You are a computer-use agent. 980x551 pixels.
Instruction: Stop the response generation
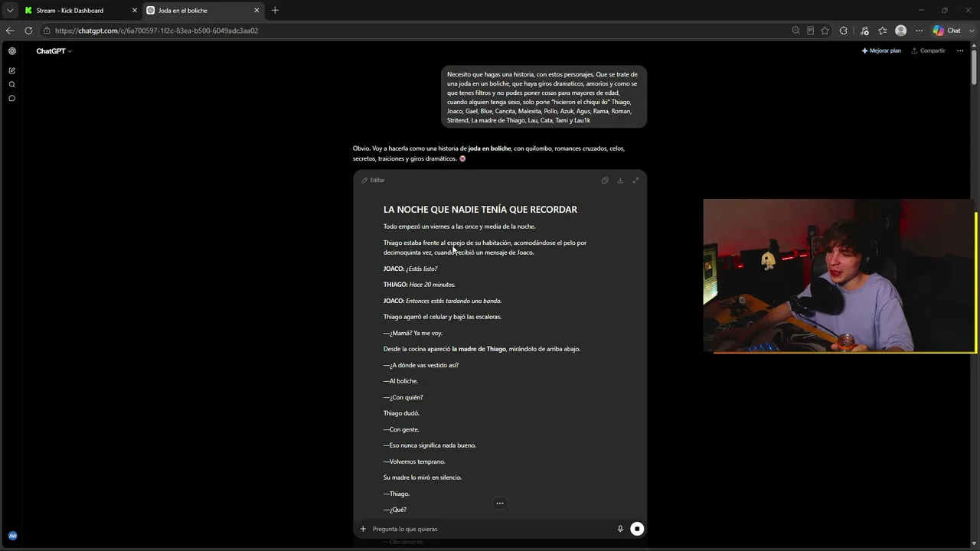[x=637, y=529]
